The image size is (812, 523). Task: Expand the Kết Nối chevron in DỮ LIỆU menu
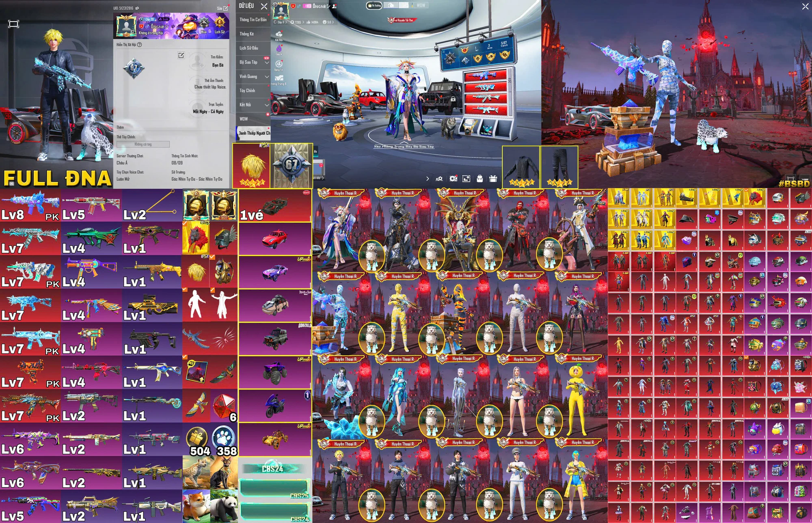267,105
